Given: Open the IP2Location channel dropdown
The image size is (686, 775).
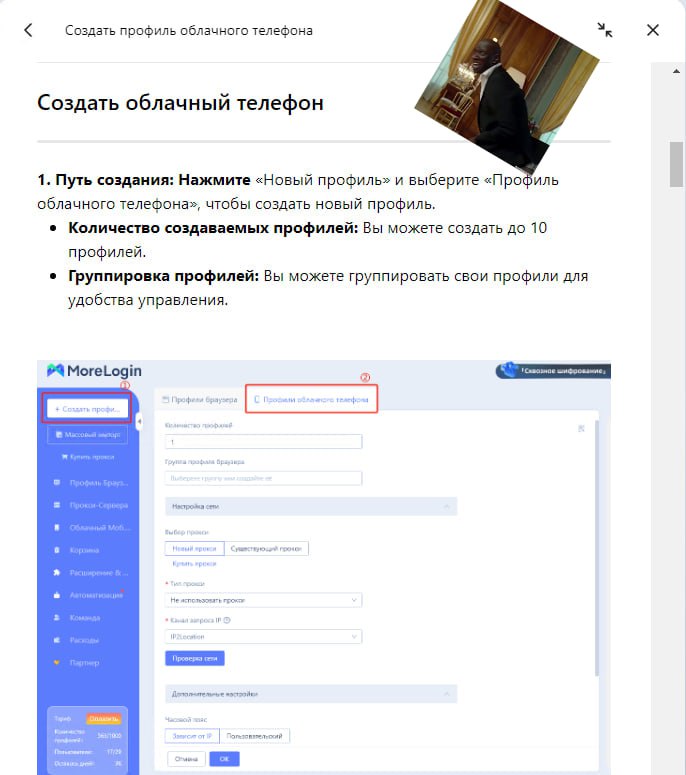Looking at the screenshot, I should pos(263,636).
